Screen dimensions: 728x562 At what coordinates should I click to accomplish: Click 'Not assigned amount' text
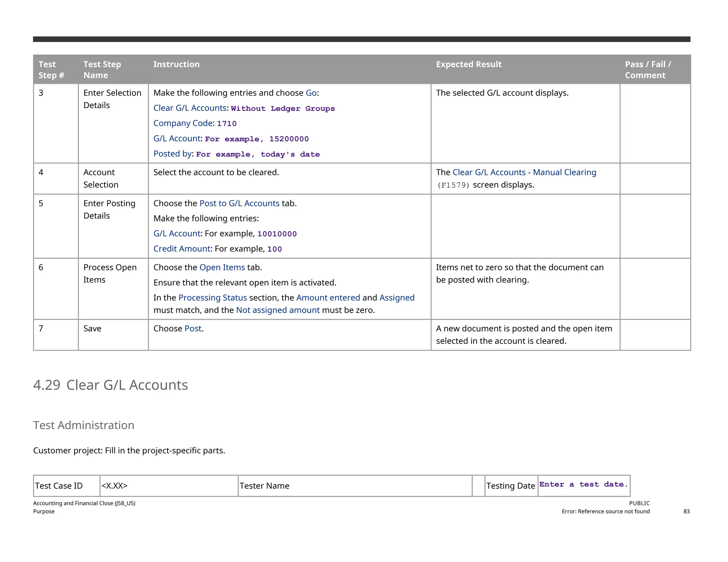(278, 310)
